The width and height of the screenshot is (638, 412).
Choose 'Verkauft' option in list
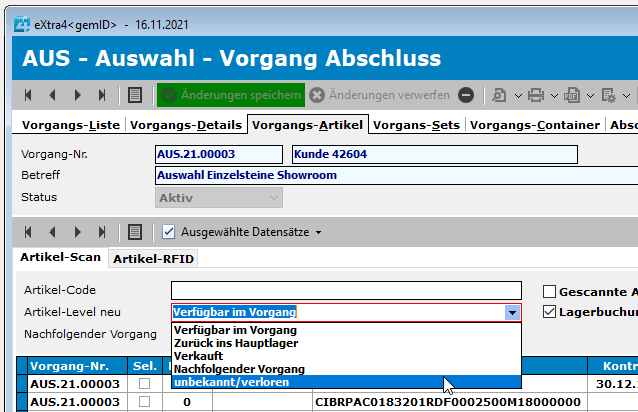click(346, 356)
